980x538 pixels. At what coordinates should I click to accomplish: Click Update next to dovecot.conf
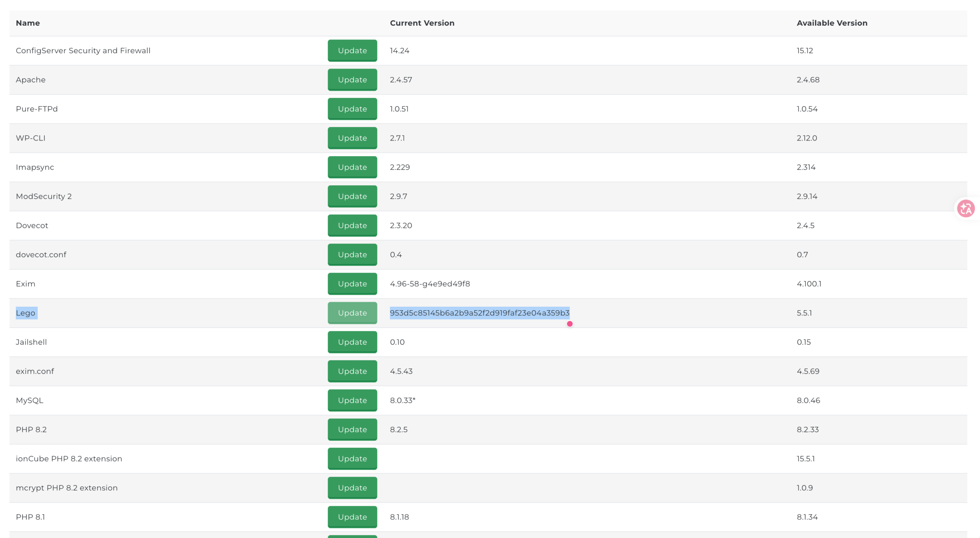(x=352, y=254)
